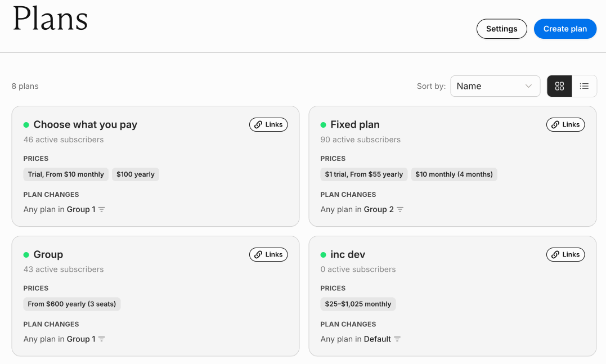Viewport: 606px width, 364px height.
Task: Open Links for Group plan
Action: pyautogui.click(x=268, y=254)
